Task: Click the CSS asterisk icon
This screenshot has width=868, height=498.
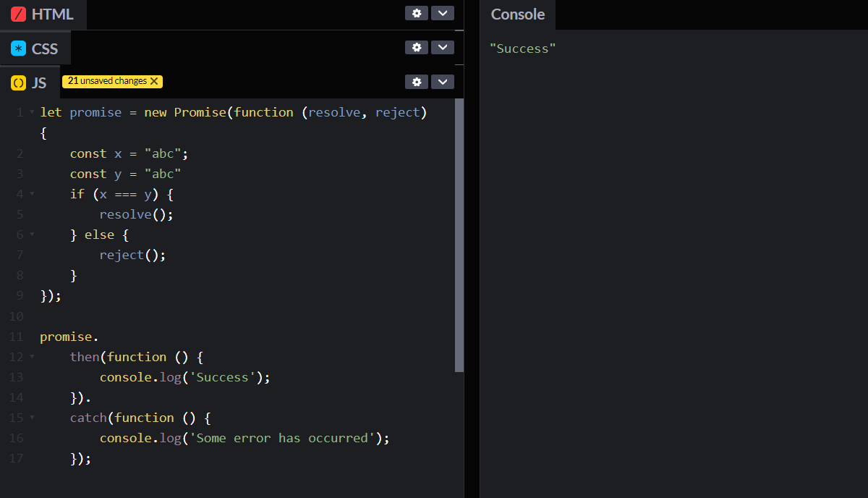Action: click(19, 48)
